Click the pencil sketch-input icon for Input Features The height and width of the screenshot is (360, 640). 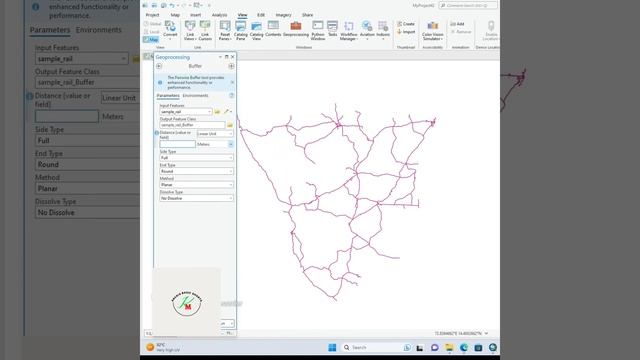pyautogui.click(x=226, y=111)
